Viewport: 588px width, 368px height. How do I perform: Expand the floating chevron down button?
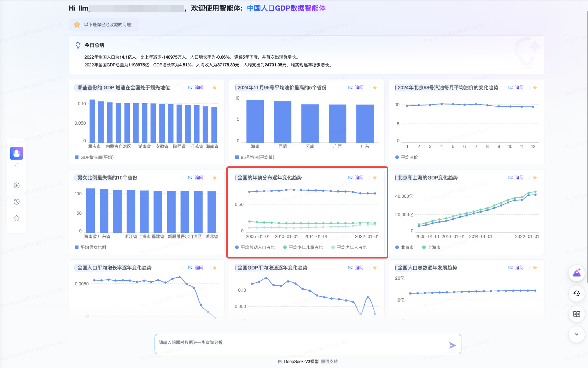577,334
